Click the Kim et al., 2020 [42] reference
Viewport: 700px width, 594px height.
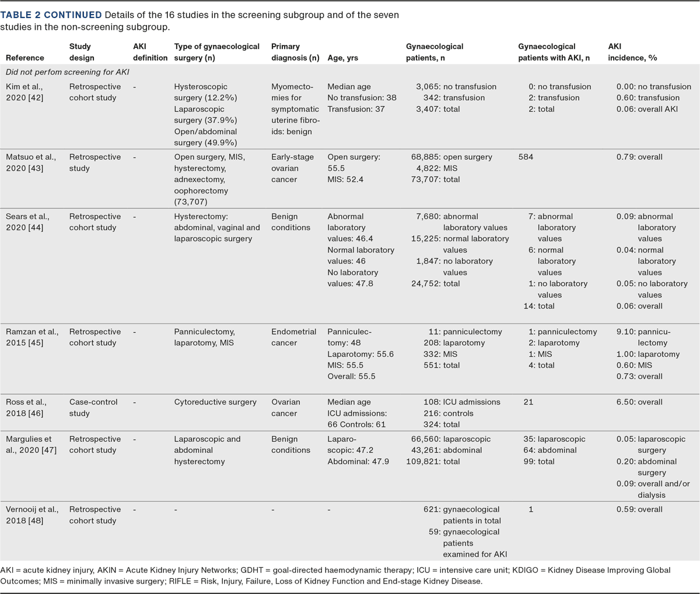click(26, 92)
